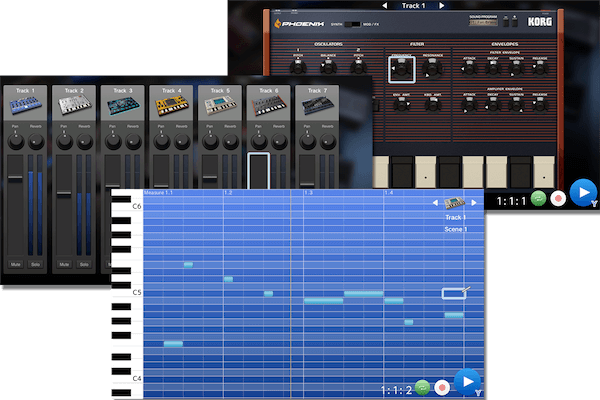Screen dimensions: 600x400
Task: Solo Track 1 in the mixer
Action: [x=36, y=264]
